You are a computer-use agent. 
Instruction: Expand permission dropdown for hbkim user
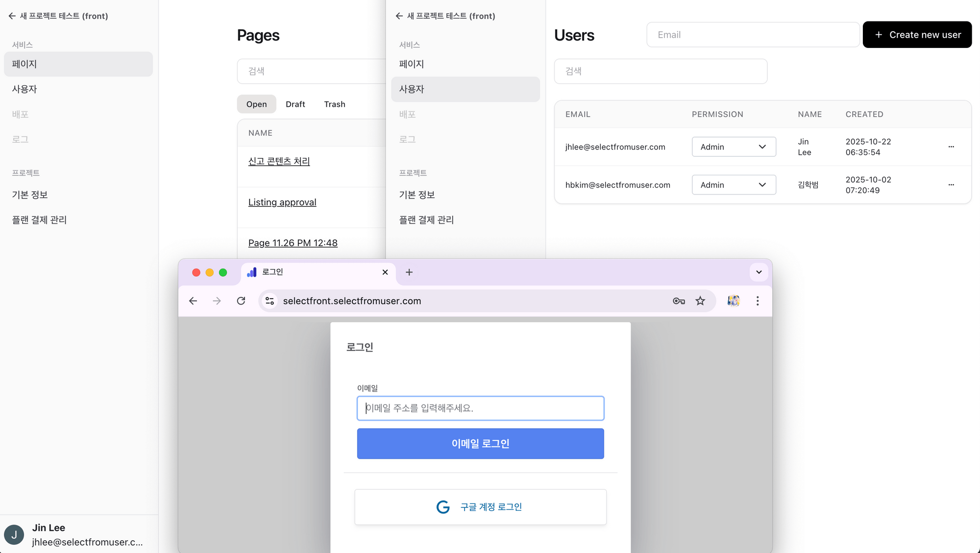(734, 185)
